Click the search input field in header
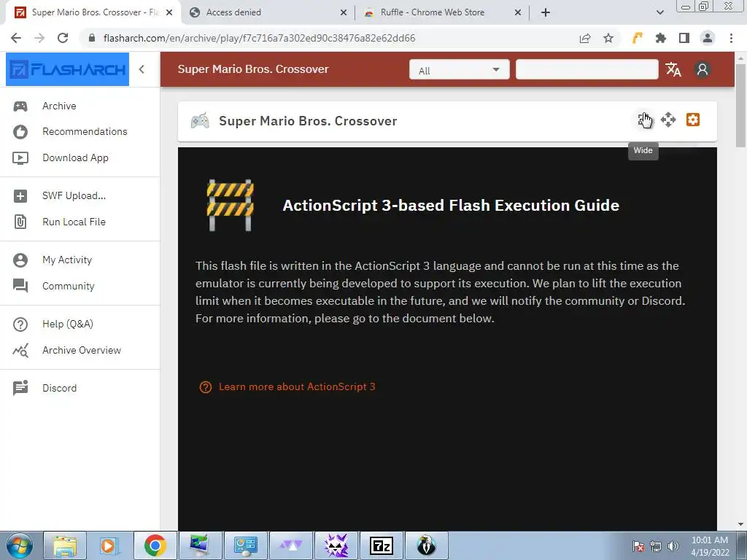Image resolution: width=747 pixels, height=560 pixels. point(587,69)
